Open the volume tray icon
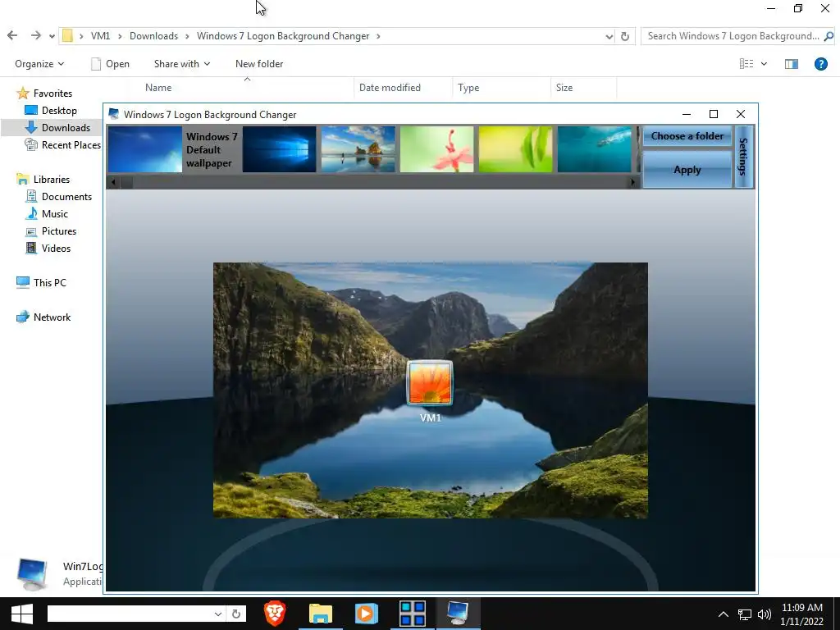The width and height of the screenshot is (840, 630). pyautogui.click(x=765, y=614)
